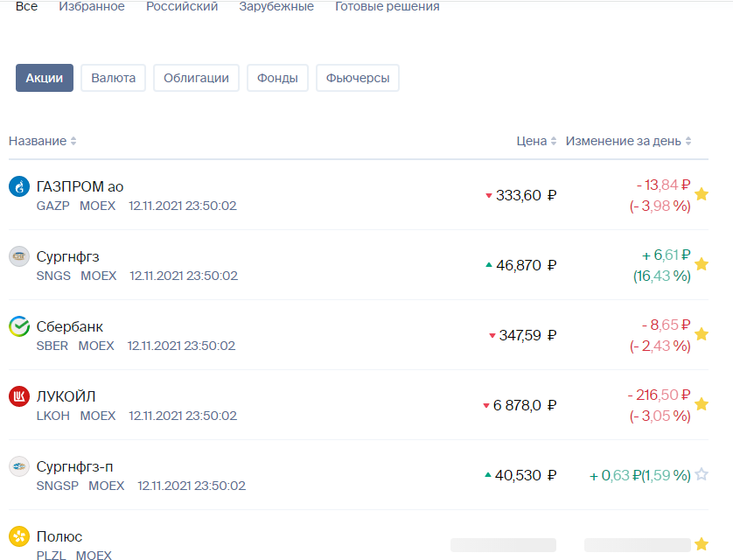Screen dimensions: 733x560
Task: Click the daily change - 8,65 ₽
Action: tap(667, 325)
